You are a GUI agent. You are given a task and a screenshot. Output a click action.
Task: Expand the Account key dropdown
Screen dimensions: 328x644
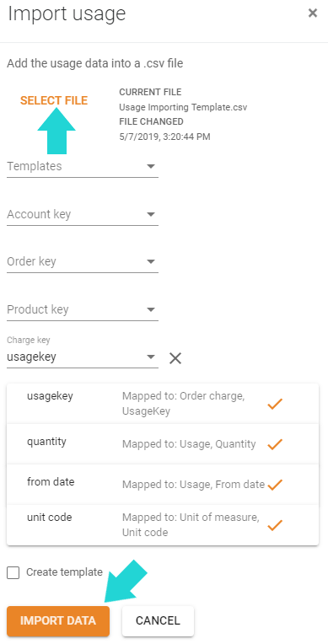click(x=83, y=214)
